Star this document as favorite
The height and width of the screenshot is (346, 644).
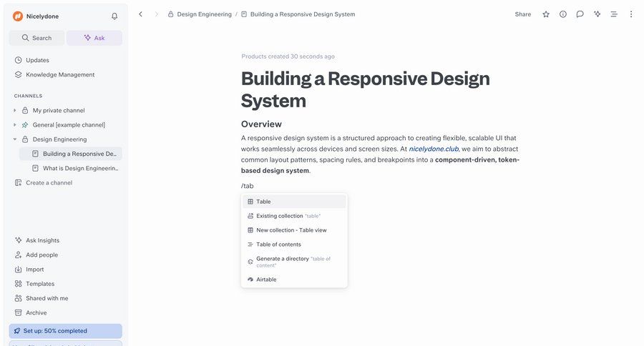pyautogui.click(x=546, y=14)
